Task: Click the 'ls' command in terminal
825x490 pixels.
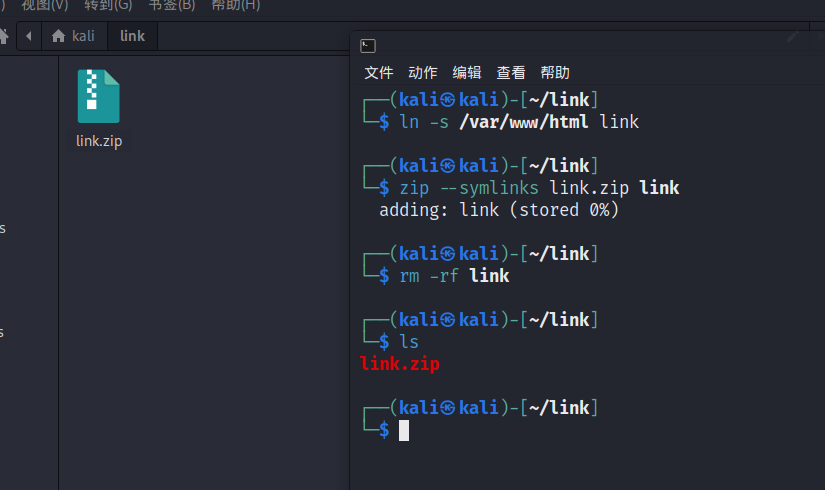Action: tap(409, 342)
